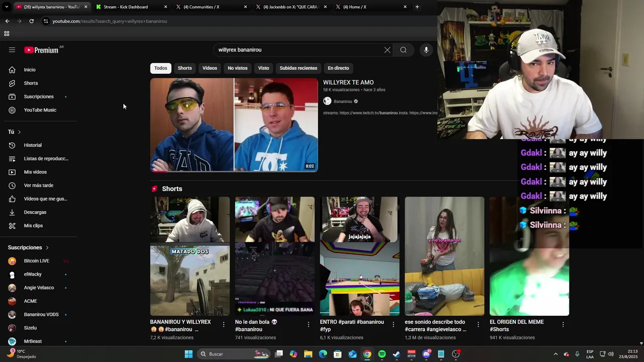Open the browser apps grid icon
The image size is (644, 362).
(x=7, y=34)
